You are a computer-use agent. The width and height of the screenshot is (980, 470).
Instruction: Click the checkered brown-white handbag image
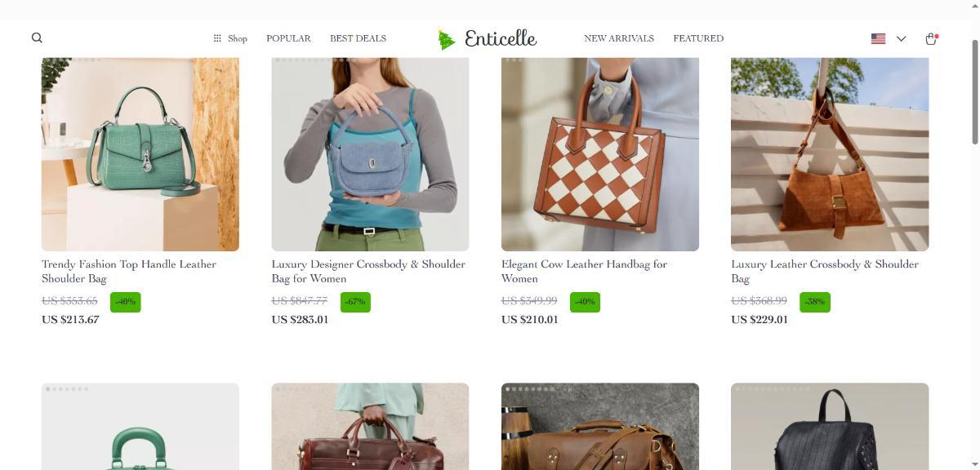(x=600, y=154)
